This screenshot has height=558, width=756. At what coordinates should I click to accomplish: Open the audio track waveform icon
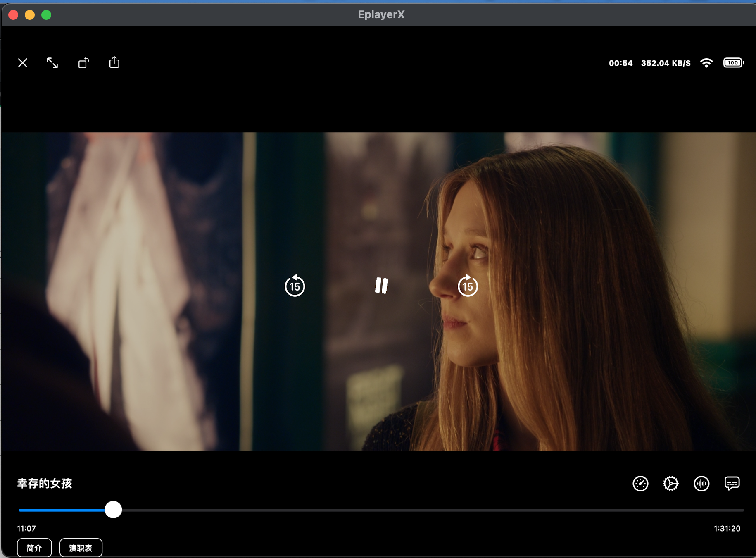pyautogui.click(x=701, y=483)
